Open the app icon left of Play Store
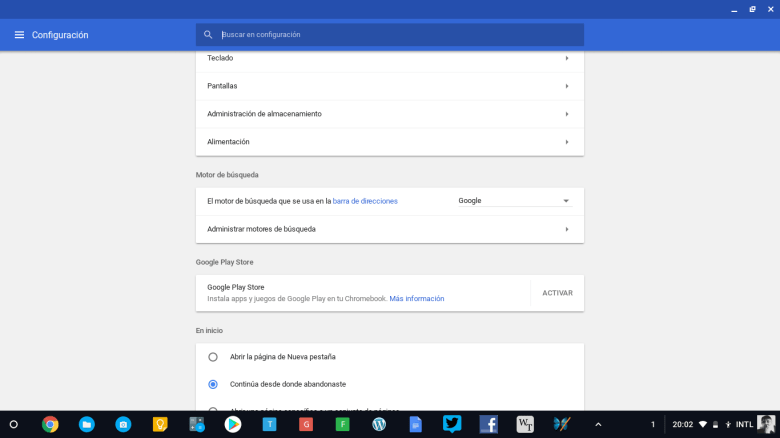The width and height of the screenshot is (780, 438). point(196,425)
